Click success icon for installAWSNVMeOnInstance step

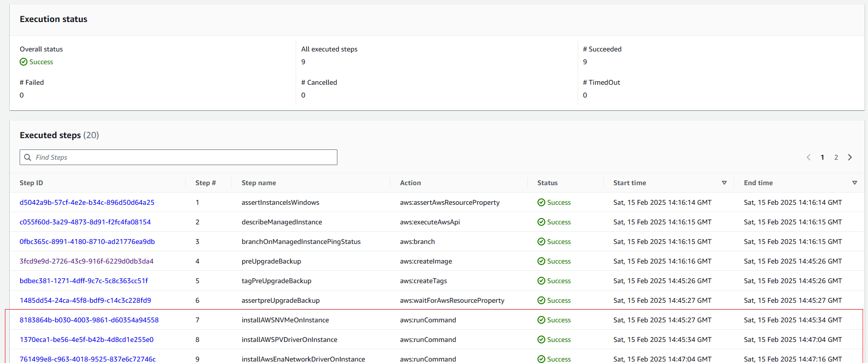tap(541, 320)
